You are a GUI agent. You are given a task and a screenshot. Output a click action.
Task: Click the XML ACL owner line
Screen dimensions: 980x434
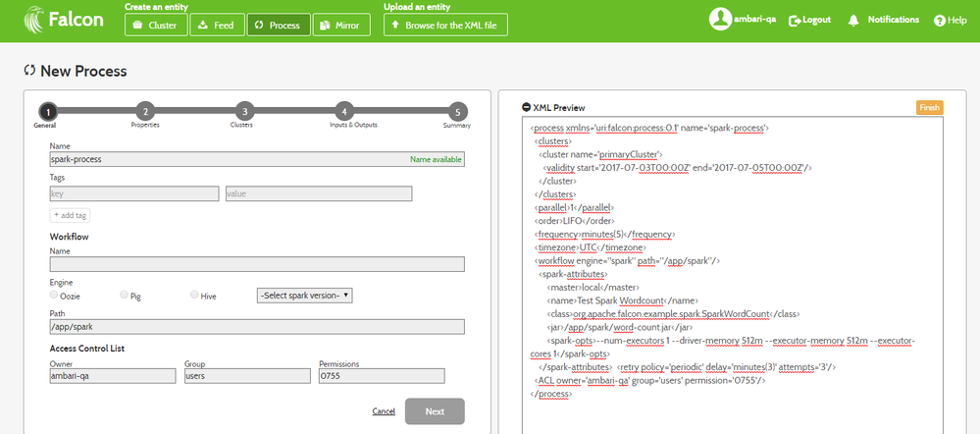pyautogui.click(x=650, y=381)
